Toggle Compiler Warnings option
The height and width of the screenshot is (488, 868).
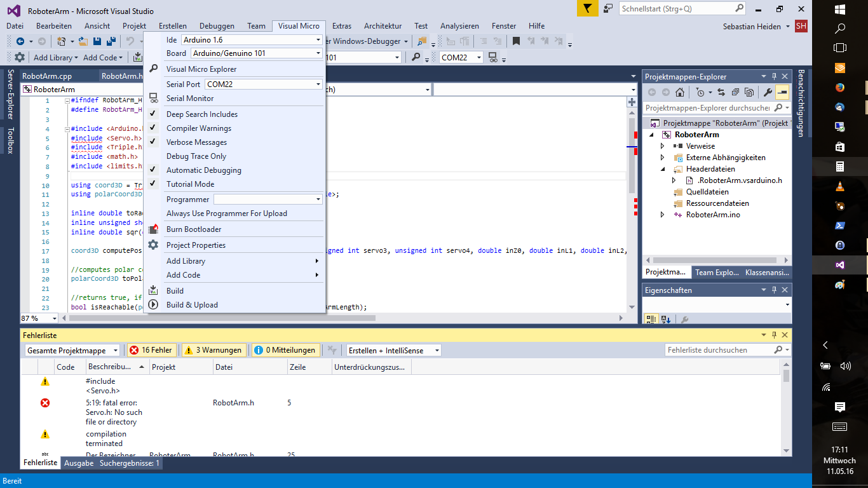click(x=198, y=128)
